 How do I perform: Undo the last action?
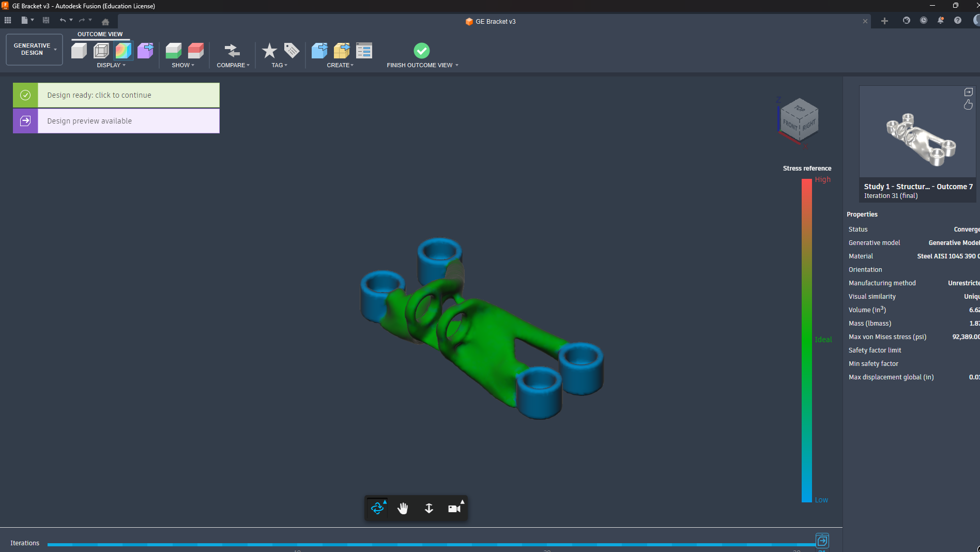(x=63, y=21)
